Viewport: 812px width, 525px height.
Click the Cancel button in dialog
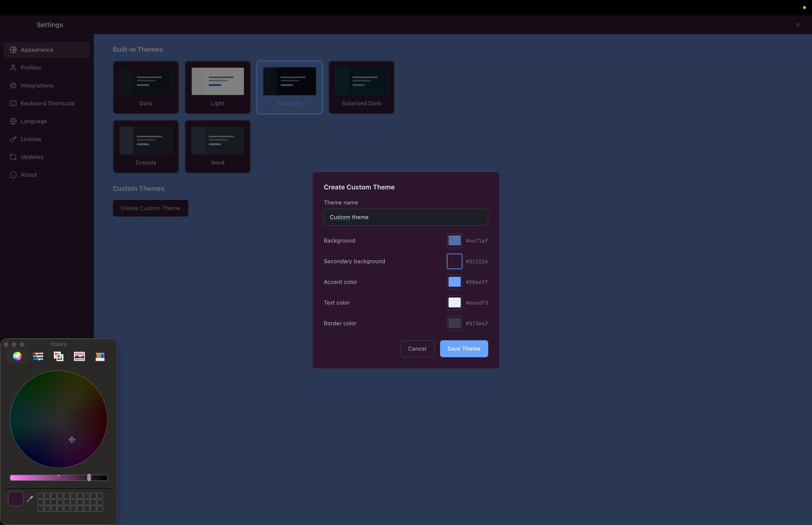417,349
